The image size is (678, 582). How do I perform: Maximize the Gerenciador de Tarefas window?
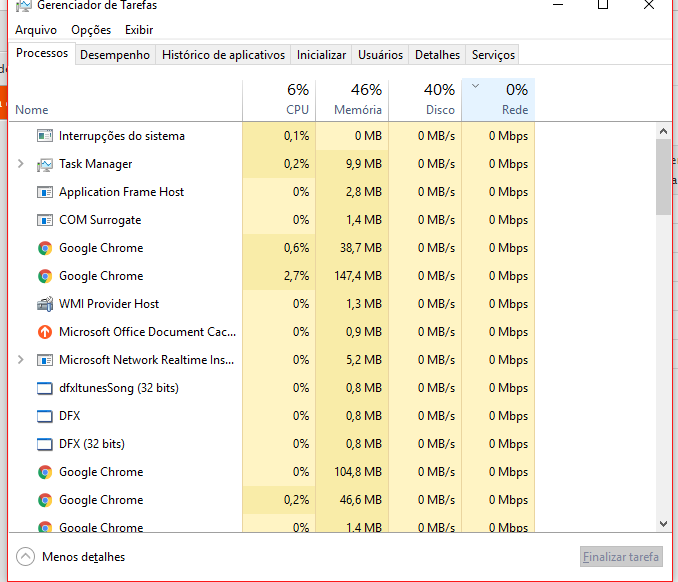603,5
